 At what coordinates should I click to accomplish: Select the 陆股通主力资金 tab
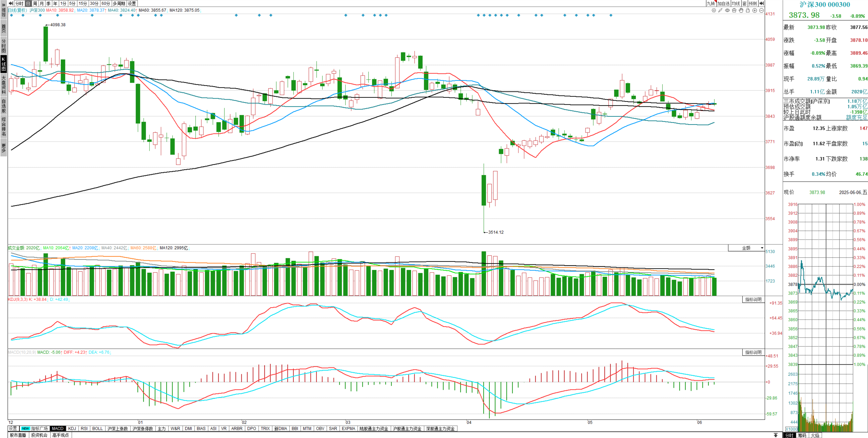coord(374,429)
